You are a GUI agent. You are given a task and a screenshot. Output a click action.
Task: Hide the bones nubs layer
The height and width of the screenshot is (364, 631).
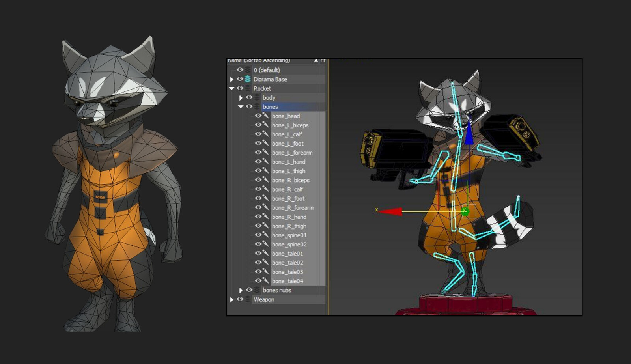click(249, 290)
